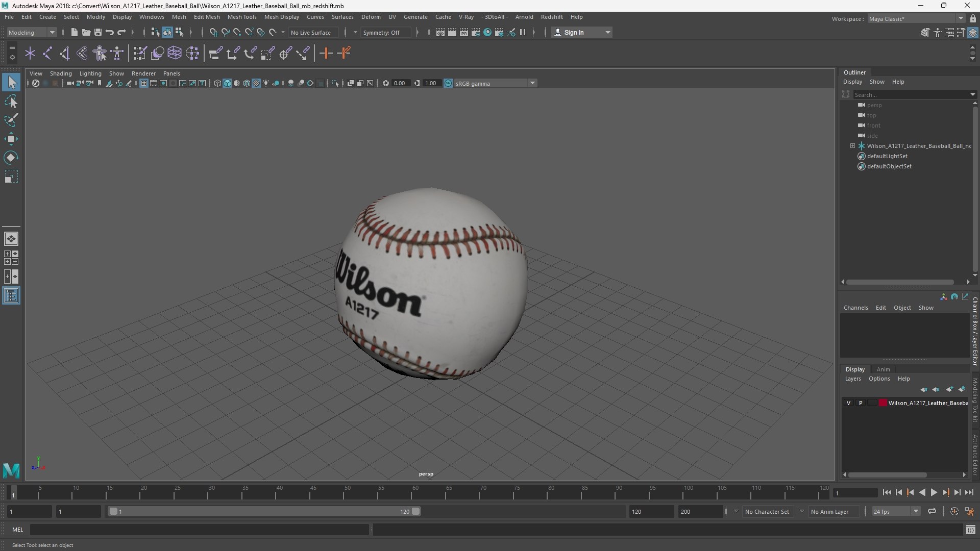Viewport: 980px width, 551px height.
Task: Open Script Editor icon at bottom right
Action: (971, 530)
